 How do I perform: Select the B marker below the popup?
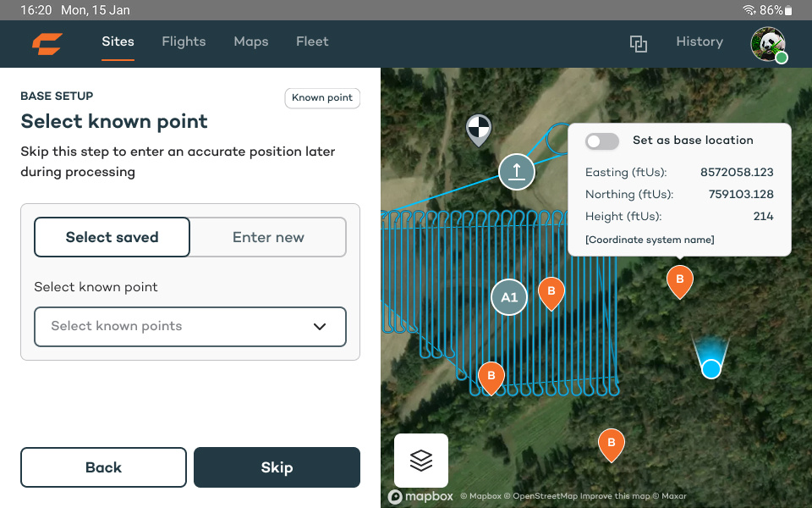(x=680, y=280)
